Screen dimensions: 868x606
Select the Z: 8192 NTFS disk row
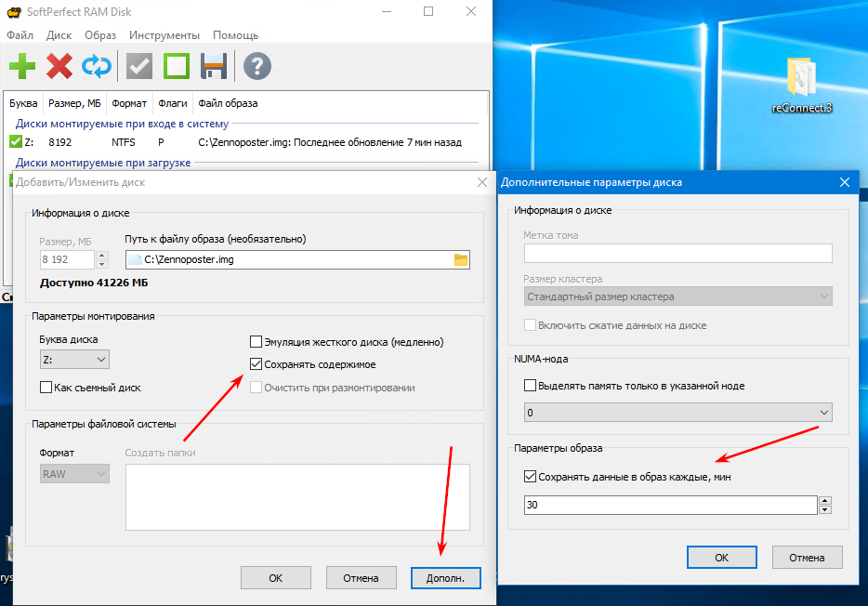point(245,142)
